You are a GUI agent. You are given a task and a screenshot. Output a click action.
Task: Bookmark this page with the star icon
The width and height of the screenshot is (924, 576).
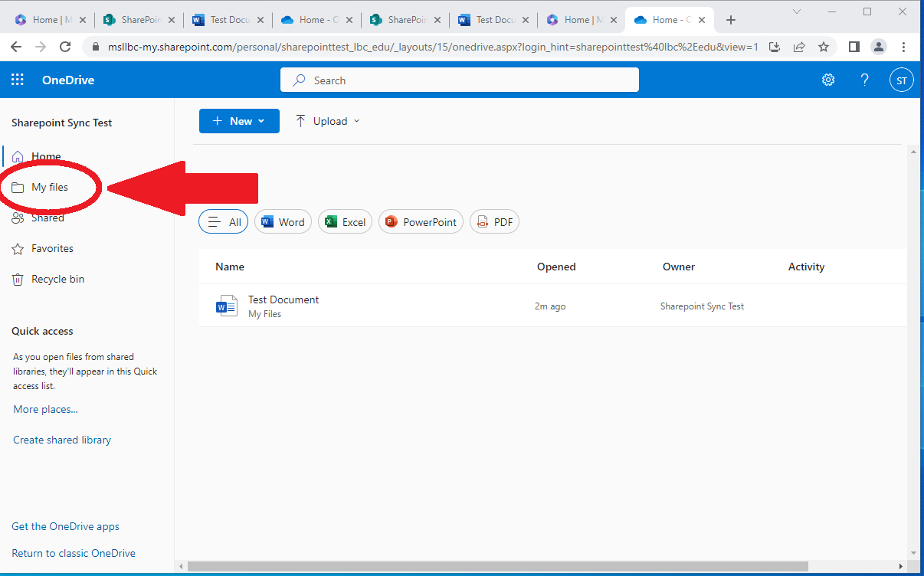click(824, 47)
